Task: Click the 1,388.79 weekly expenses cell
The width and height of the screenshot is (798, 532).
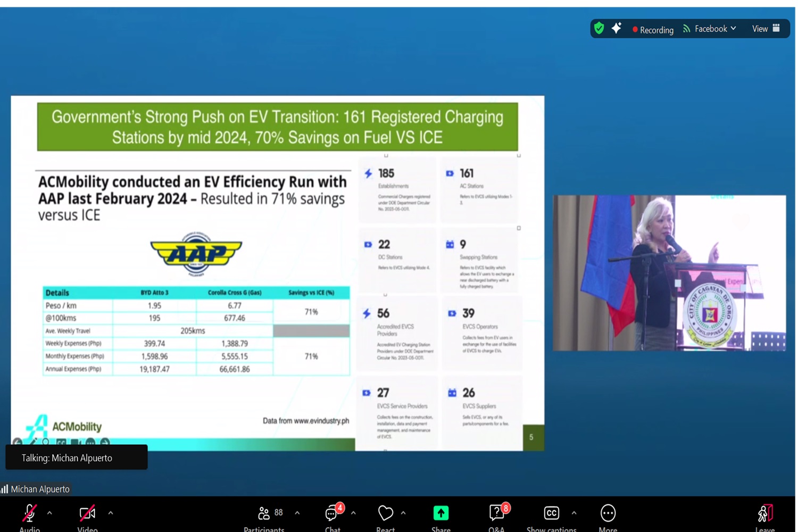Action: pos(235,343)
